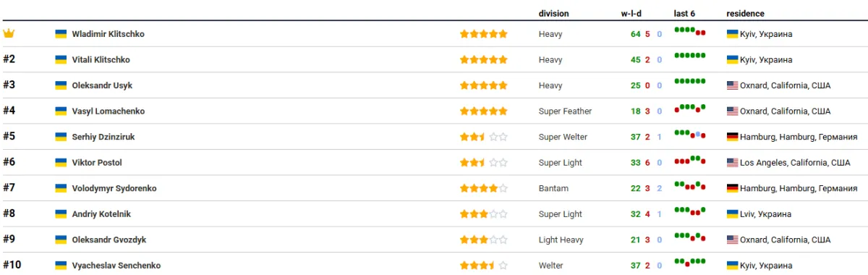
Task: Click the residence column header
Action: tap(746, 13)
